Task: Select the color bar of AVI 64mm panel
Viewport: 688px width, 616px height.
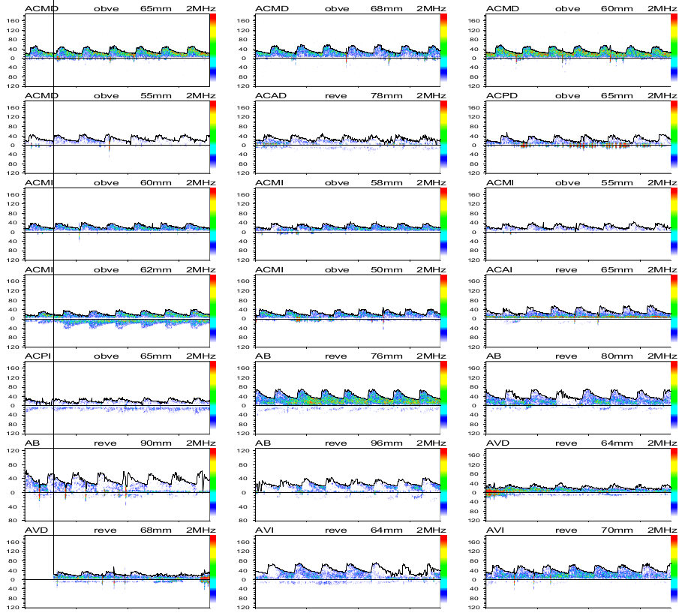Action: pyautogui.click(x=444, y=568)
